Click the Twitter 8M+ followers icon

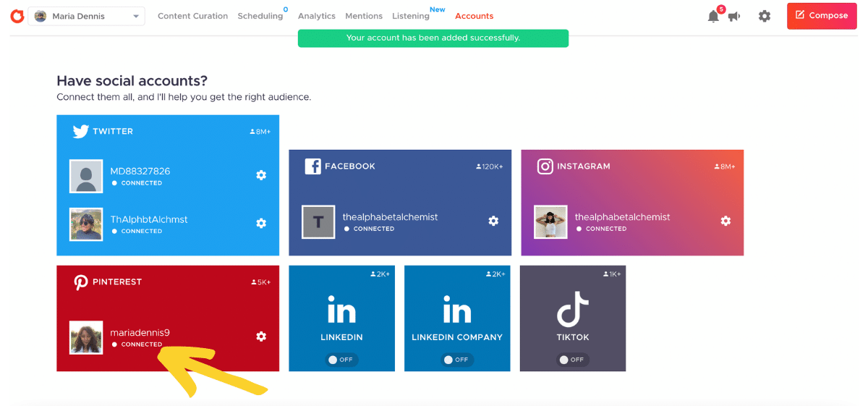click(252, 132)
